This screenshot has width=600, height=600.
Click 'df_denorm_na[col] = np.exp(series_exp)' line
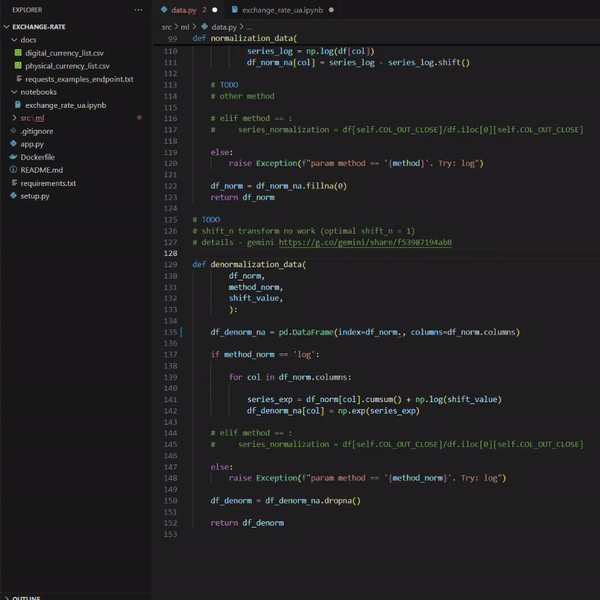click(x=333, y=411)
